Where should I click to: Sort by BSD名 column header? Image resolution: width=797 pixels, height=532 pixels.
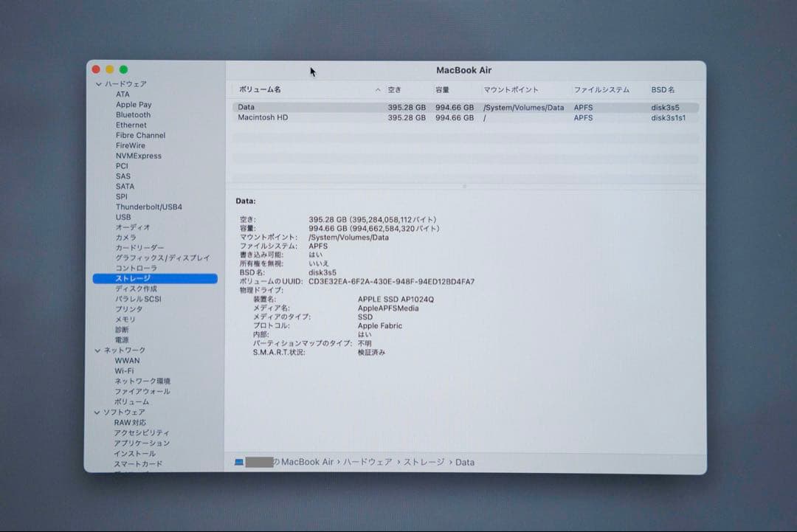pos(663,90)
